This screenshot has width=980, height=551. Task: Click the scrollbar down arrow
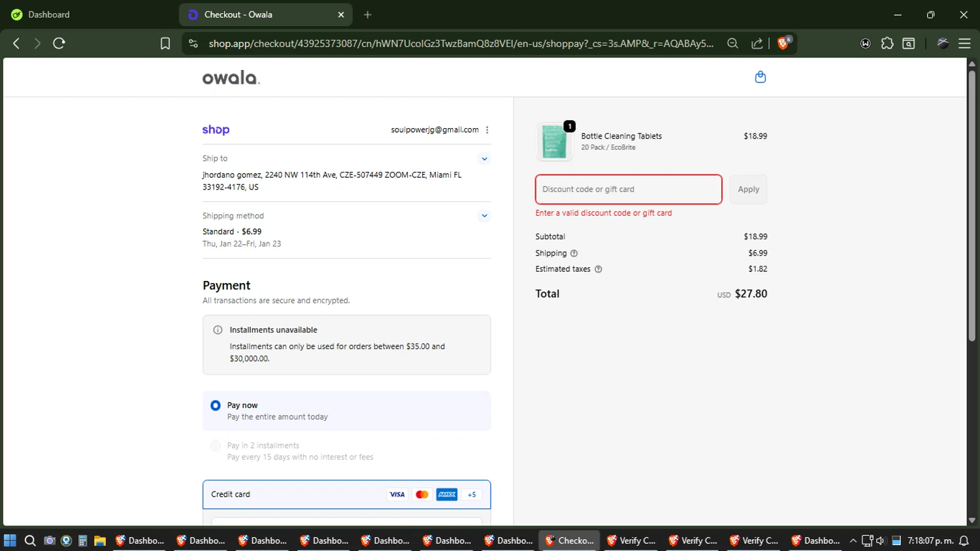click(972, 520)
